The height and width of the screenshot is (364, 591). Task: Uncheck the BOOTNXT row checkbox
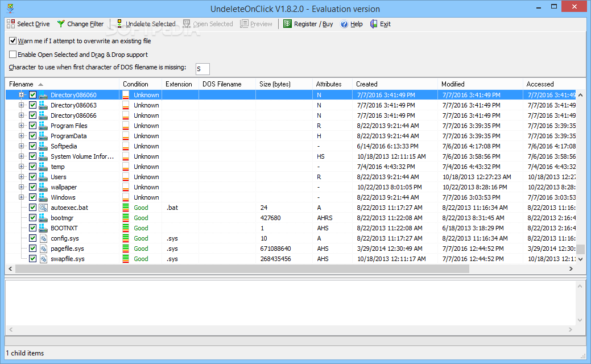point(33,228)
